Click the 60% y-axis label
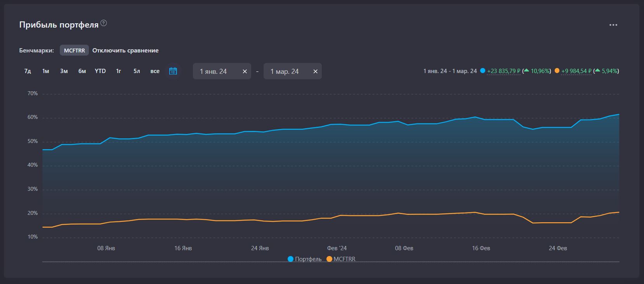 pos(33,117)
